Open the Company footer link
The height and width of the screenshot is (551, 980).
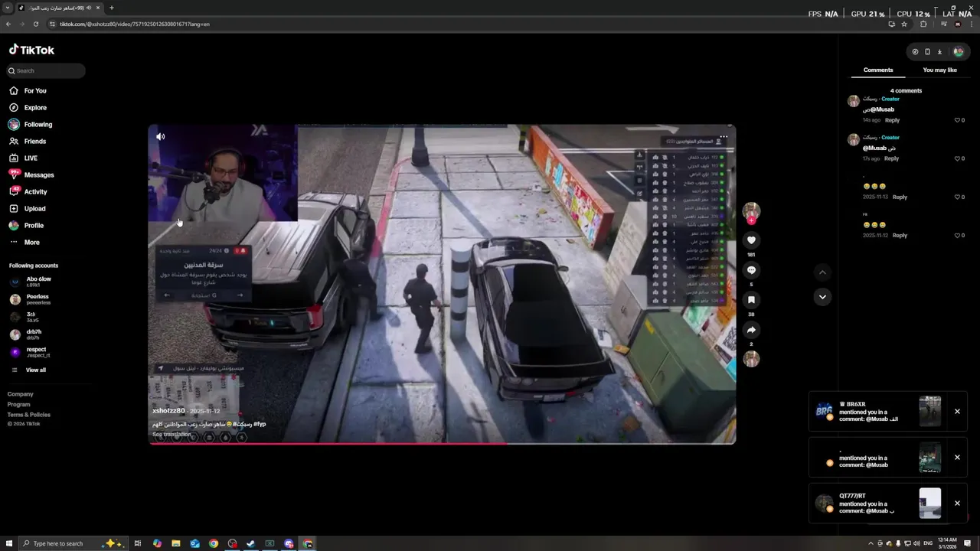click(x=21, y=394)
